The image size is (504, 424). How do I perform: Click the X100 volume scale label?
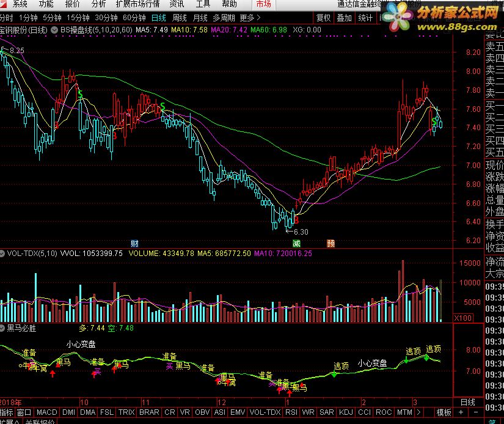463,318
